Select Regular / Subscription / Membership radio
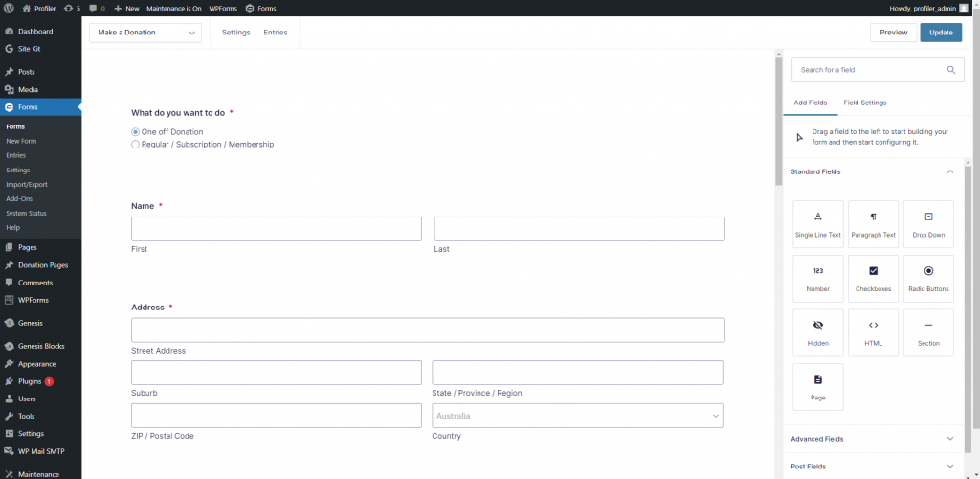 (x=135, y=145)
